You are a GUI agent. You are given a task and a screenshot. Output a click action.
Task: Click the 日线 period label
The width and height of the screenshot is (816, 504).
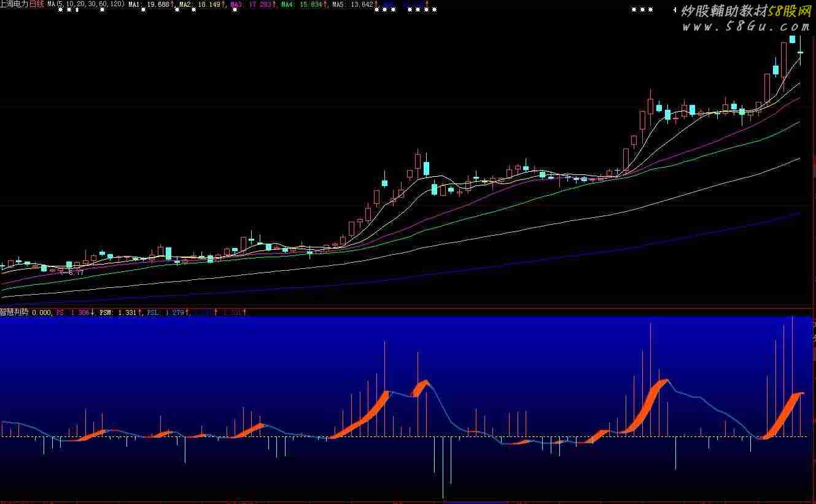(37, 4)
